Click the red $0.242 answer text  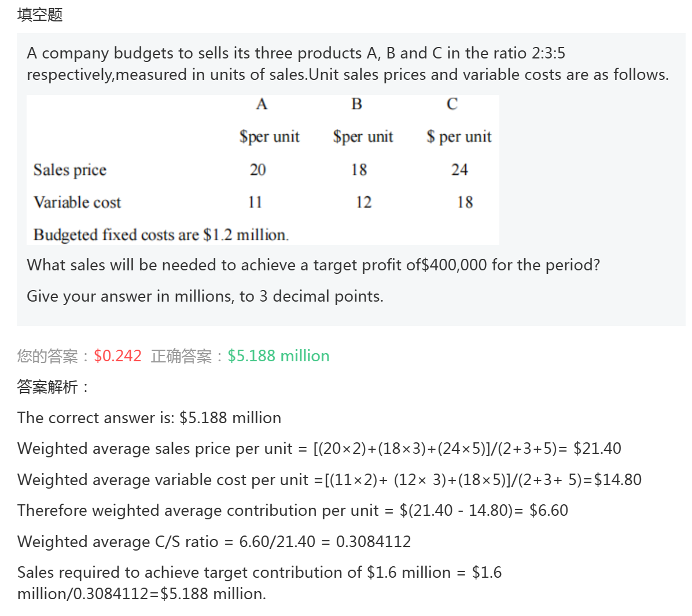117,355
